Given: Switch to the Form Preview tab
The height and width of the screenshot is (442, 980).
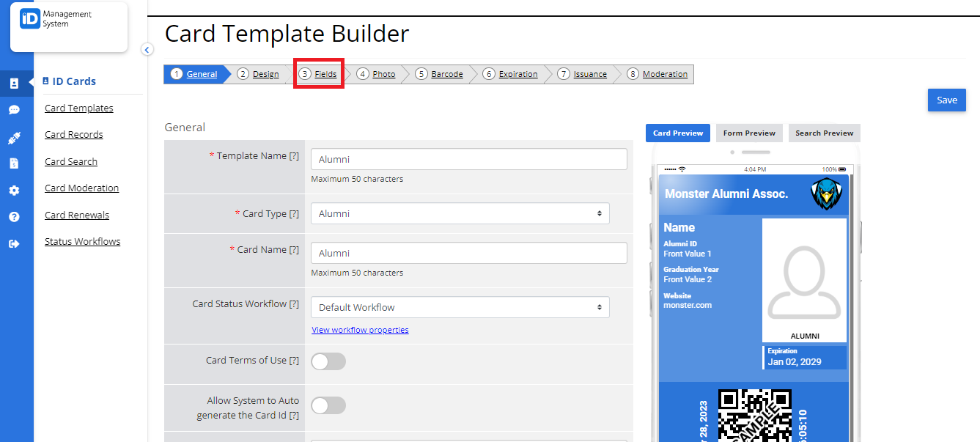Looking at the screenshot, I should 749,133.
